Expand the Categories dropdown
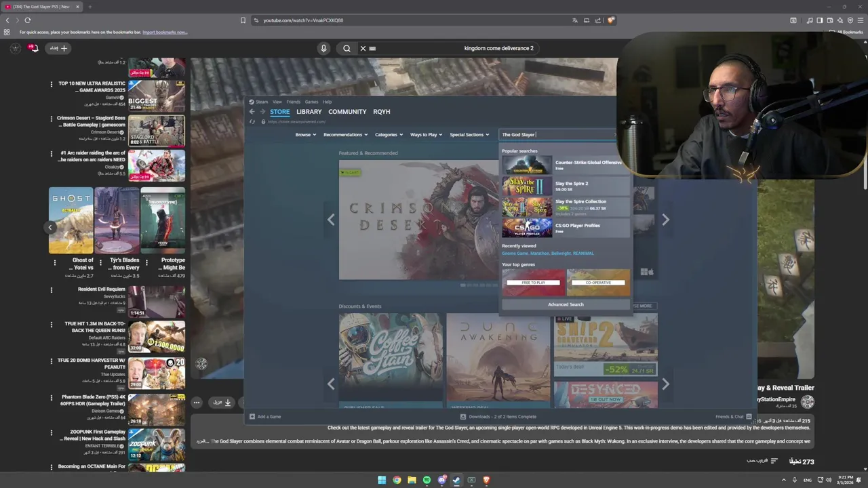This screenshot has height=488, width=868. click(389, 135)
